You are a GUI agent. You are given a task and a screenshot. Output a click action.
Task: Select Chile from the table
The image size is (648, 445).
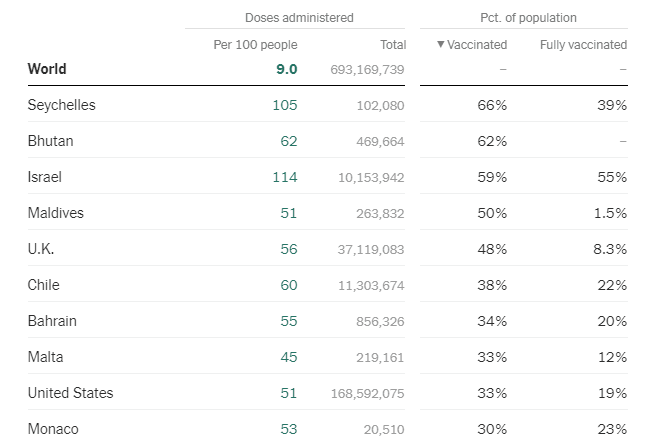point(44,285)
